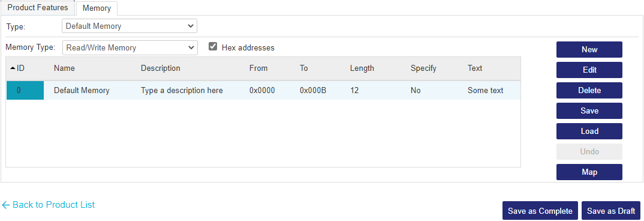The image size is (644, 221).
Task: Toggle the Hex addresses checkbox
Action: pyautogui.click(x=213, y=46)
